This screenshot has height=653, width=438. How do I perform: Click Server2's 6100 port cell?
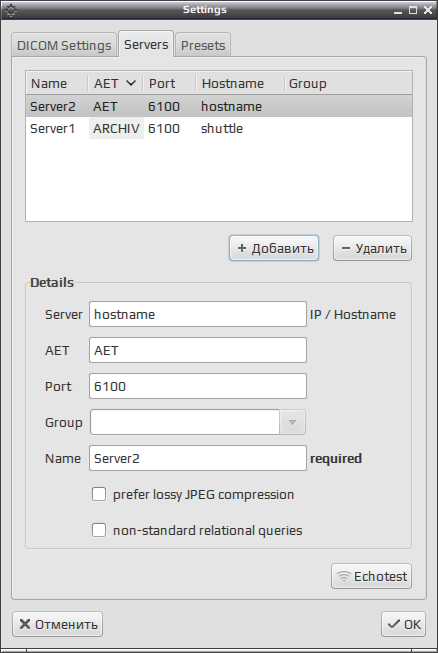pyautogui.click(x=164, y=106)
